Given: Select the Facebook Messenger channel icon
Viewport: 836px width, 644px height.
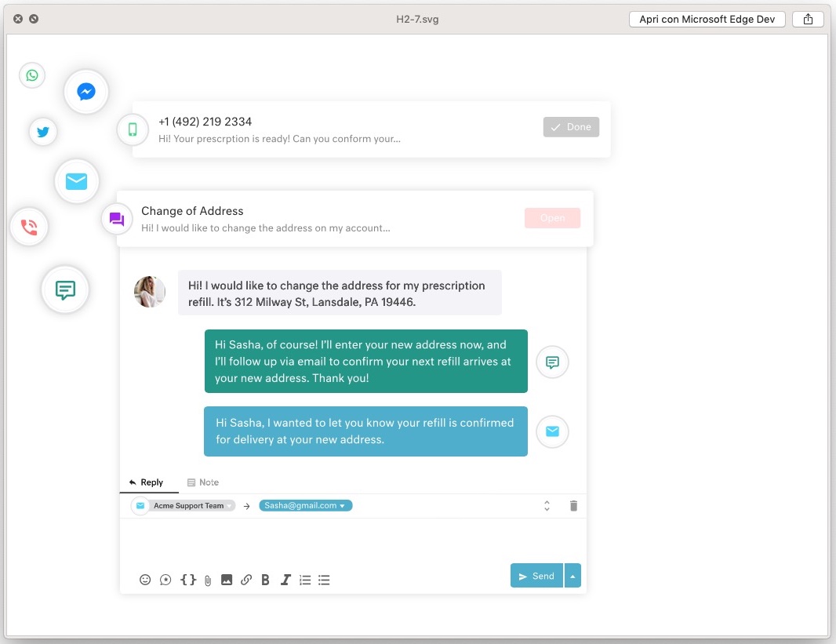Looking at the screenshot, I should pos(85,92).
